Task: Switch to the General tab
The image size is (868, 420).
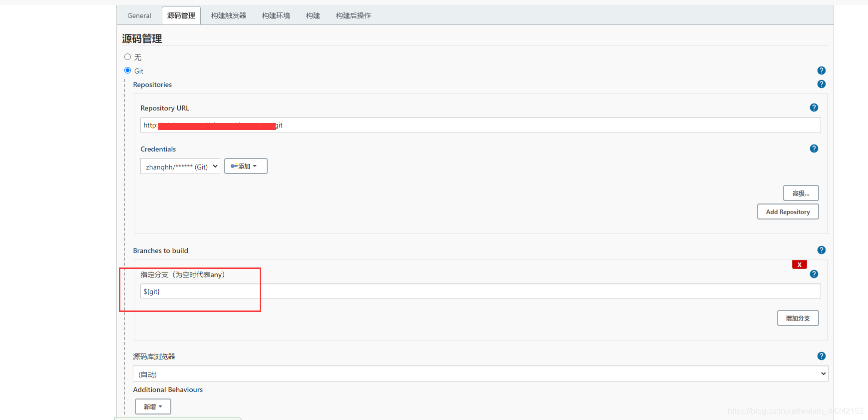Action: pyautogui.click(x=139, y=15)
